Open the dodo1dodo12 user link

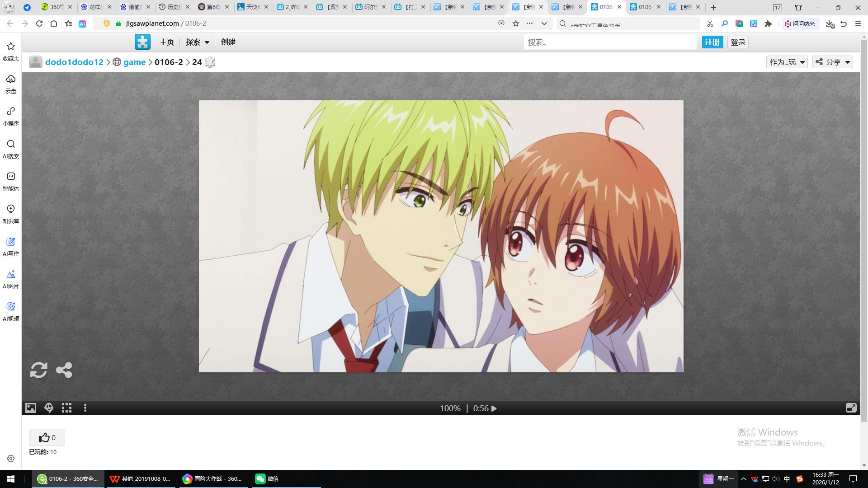[x=74, y=62]
